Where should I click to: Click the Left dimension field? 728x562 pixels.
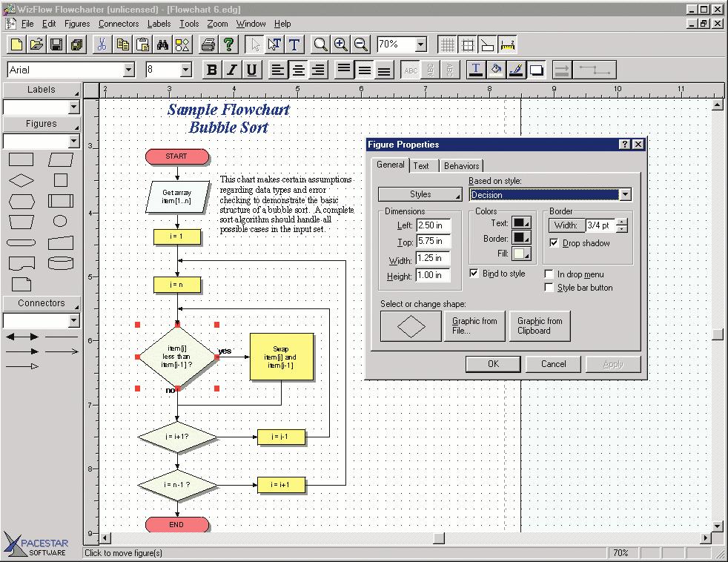point(433,225)
